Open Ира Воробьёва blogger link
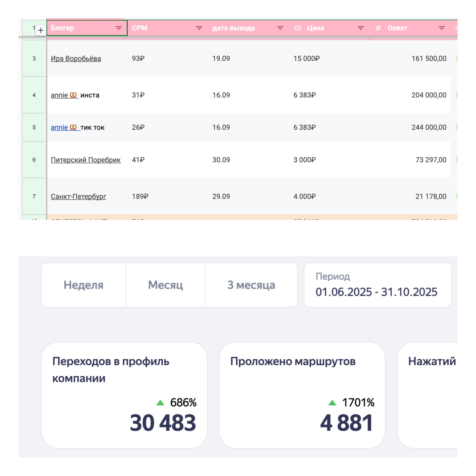The height and width of the screenshot is (476, 476). coord(76,58)
